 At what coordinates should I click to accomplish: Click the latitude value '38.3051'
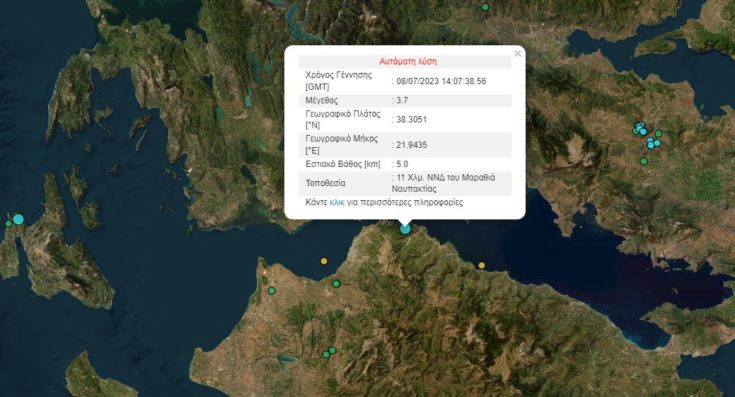[412, 120]
